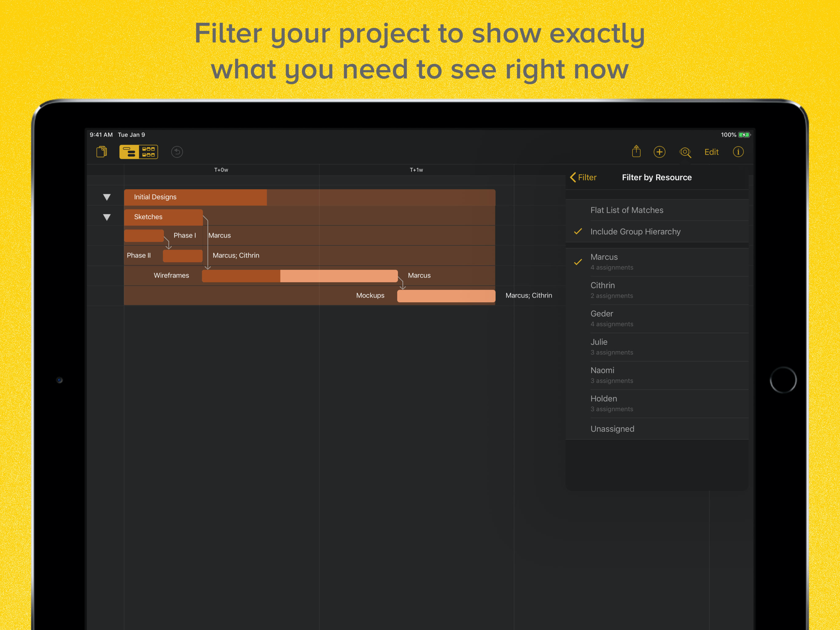This screenshot has height=630, width=840.
Task: Enable the Geder resource filter
Action: click(657, 318)
